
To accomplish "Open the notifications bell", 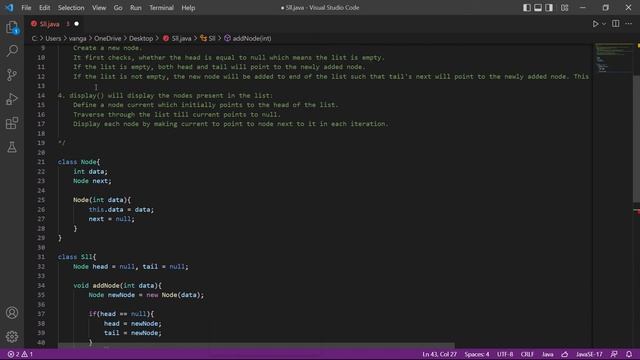I will (x=629, y=354).
